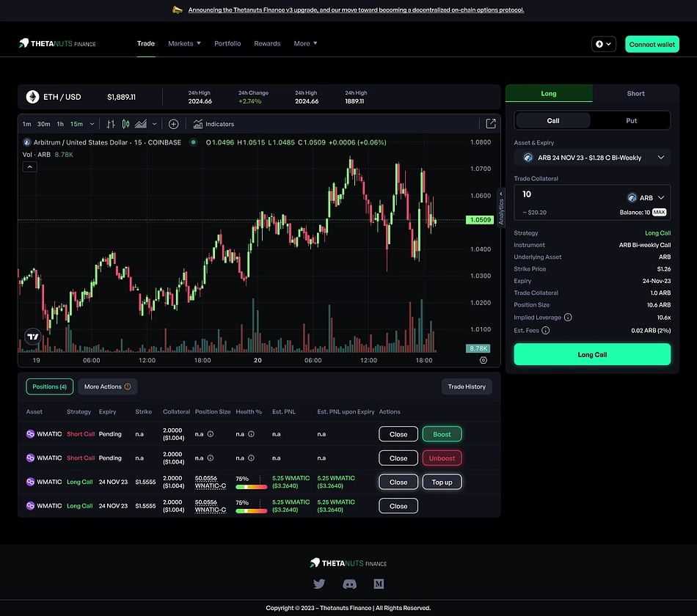Add a symbol comparison with plus icon
The width and height of the screenshot is (697, 616).
click(x=173, y=124)
